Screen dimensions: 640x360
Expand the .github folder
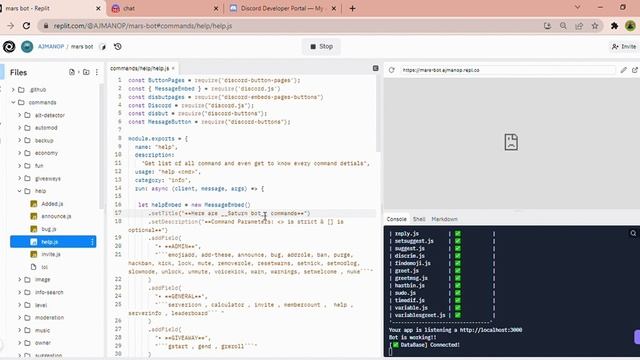point(13,90)
